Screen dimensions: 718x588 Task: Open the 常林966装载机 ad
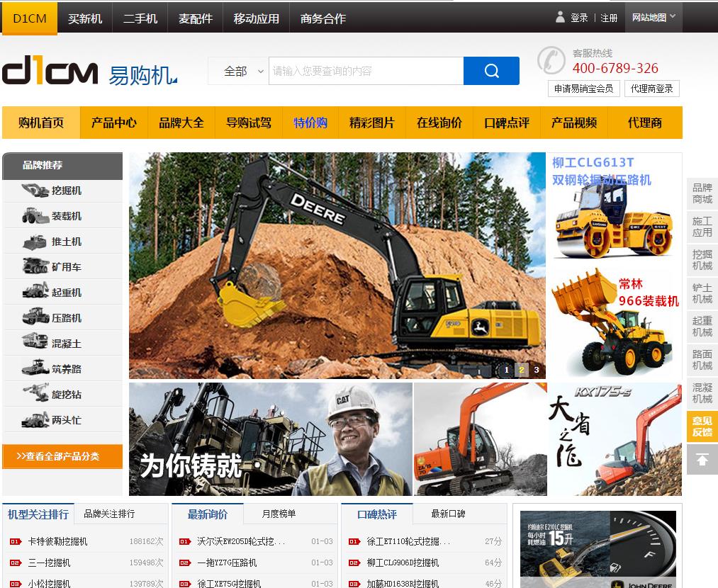coord(614,322)
